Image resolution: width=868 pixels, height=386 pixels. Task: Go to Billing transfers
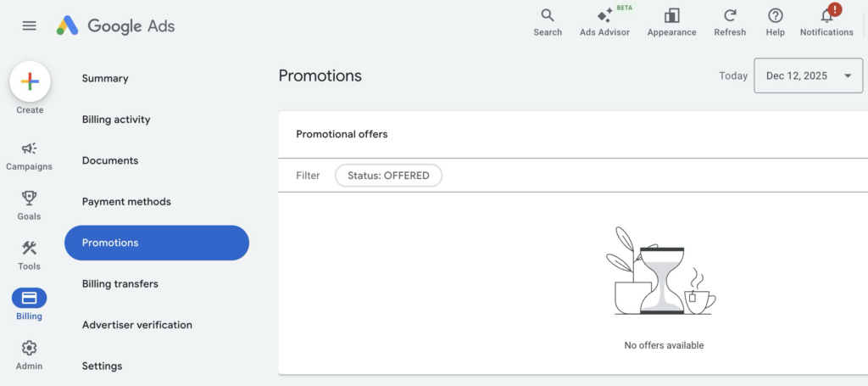pos(120,284)
